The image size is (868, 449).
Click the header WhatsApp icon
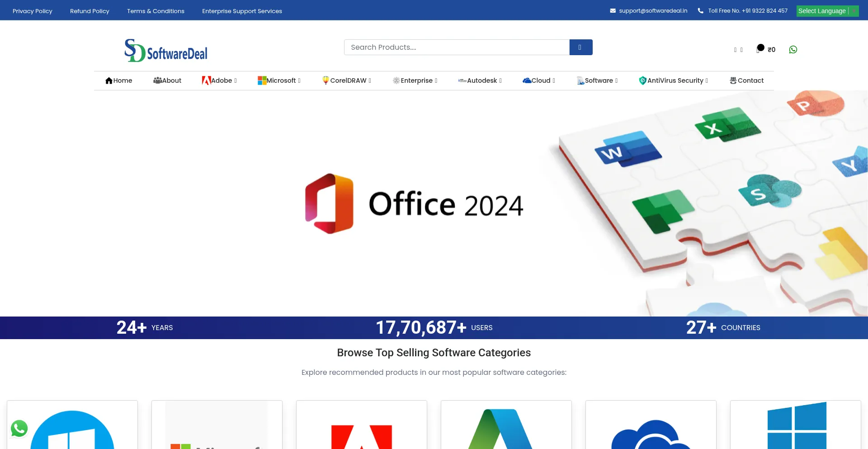pyautogui.click(x=793, y=50)
